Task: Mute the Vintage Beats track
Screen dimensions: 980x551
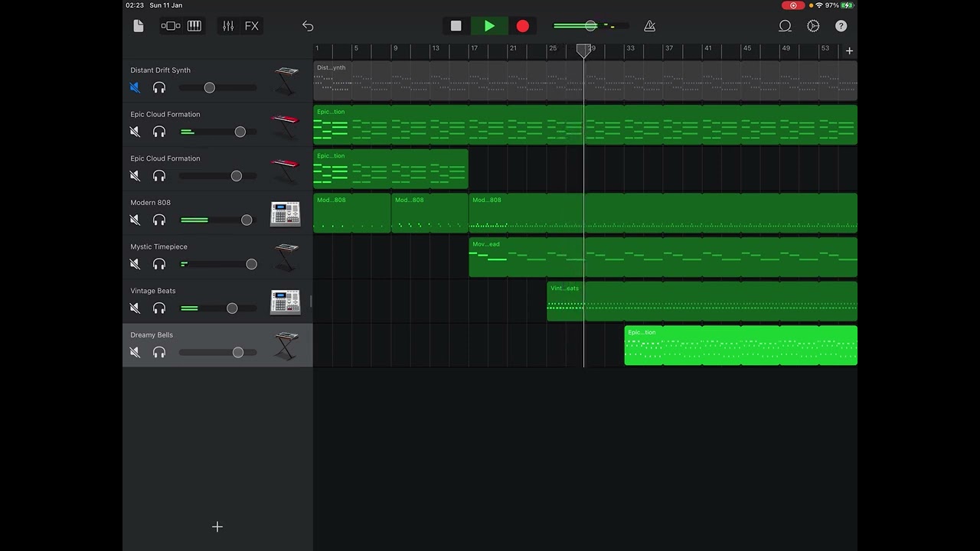Action: coord(135,308)
